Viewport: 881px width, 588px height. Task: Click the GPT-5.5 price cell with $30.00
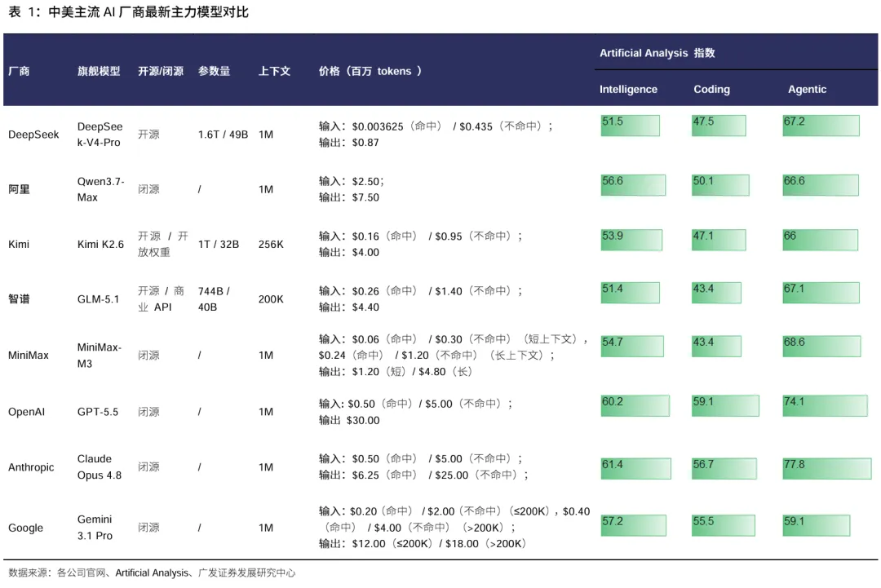(x=415, y=412)
